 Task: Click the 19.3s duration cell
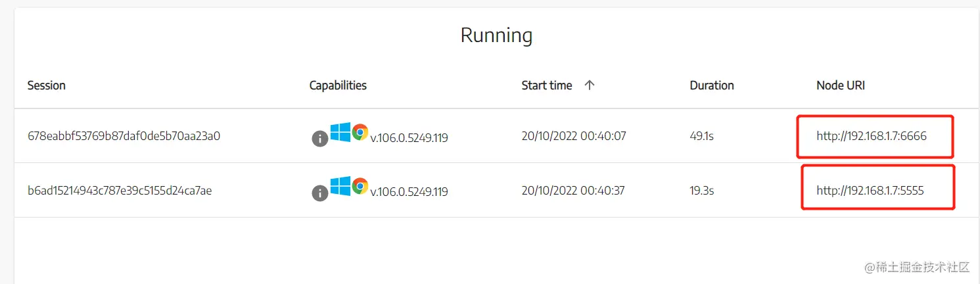tap(701, 191)
